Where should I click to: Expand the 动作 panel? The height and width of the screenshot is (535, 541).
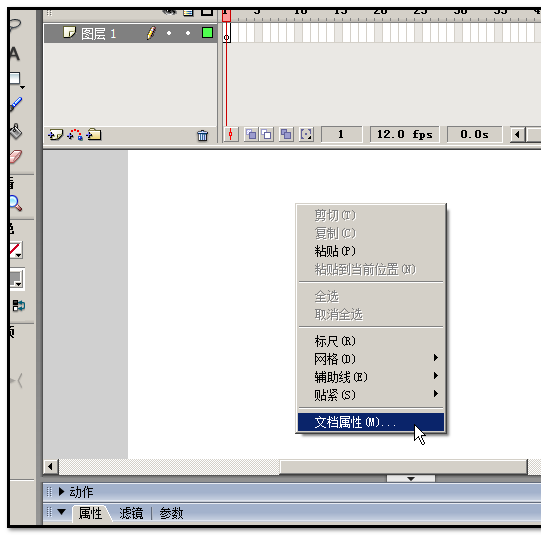pos(61,492)
